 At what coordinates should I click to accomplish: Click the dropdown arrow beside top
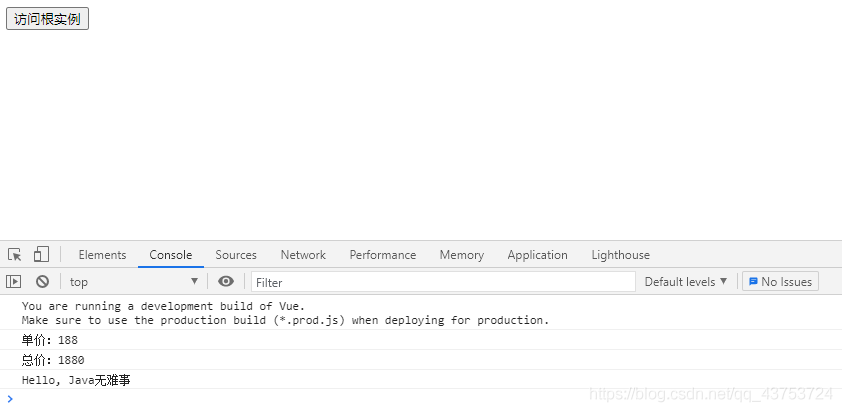(x=194, y=281)
